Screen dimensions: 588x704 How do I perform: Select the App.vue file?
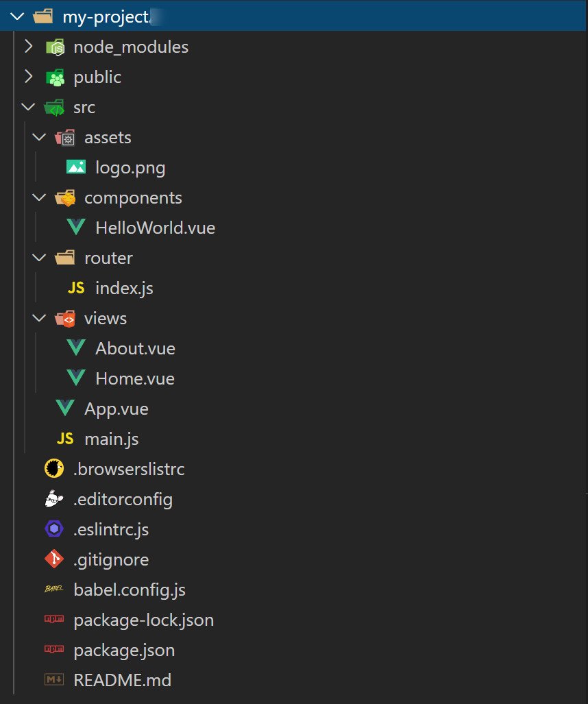coord(117,409)
